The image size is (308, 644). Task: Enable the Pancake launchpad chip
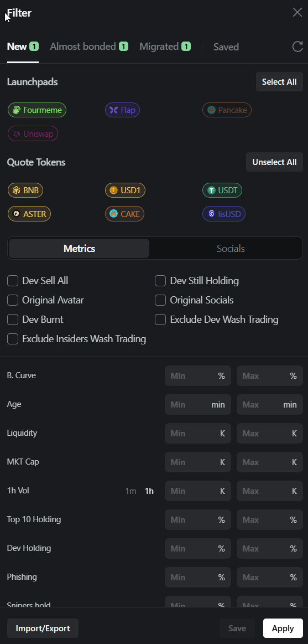pyautogui.click(x=227, y=110)
